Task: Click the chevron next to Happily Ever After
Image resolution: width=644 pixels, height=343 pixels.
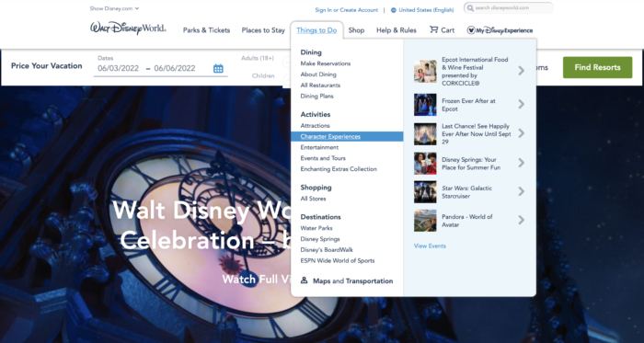Action: (x=522, y=133)
